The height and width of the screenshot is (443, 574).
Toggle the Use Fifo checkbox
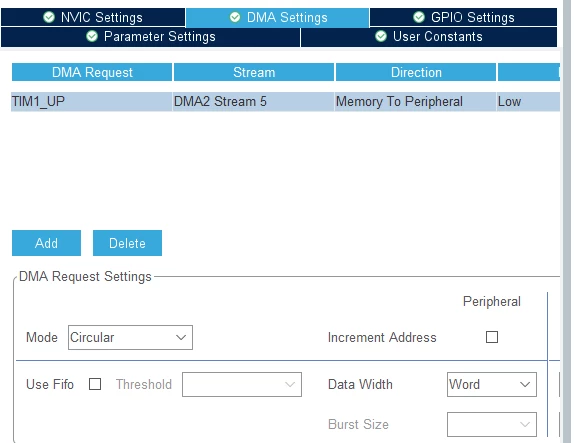pos(95,384)
